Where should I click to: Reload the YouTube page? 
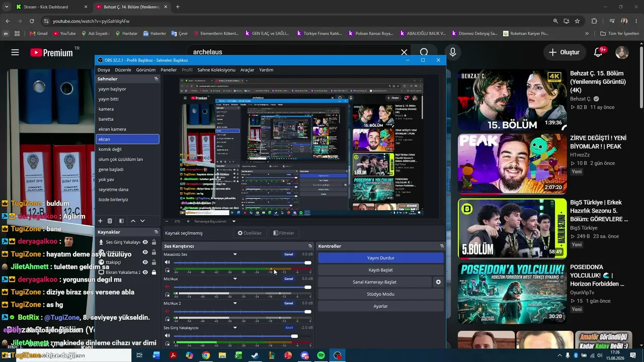click(32, 21)
